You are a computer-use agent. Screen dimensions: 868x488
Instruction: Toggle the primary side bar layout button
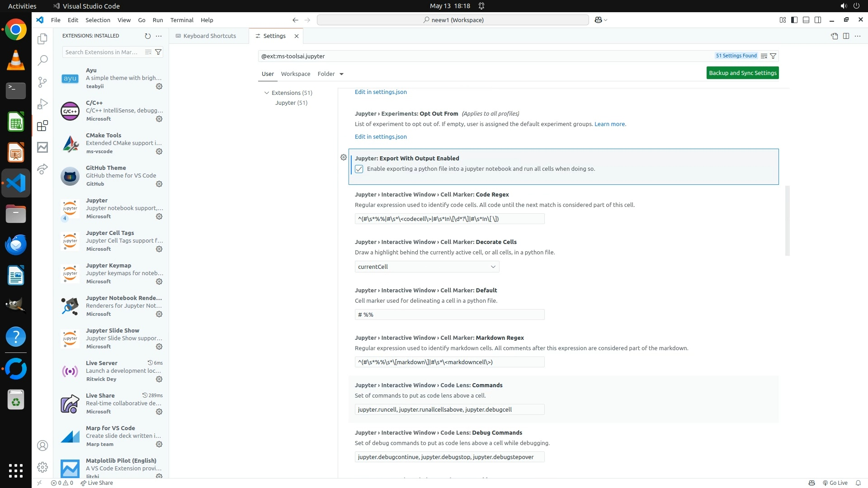(x=794, y=20)
